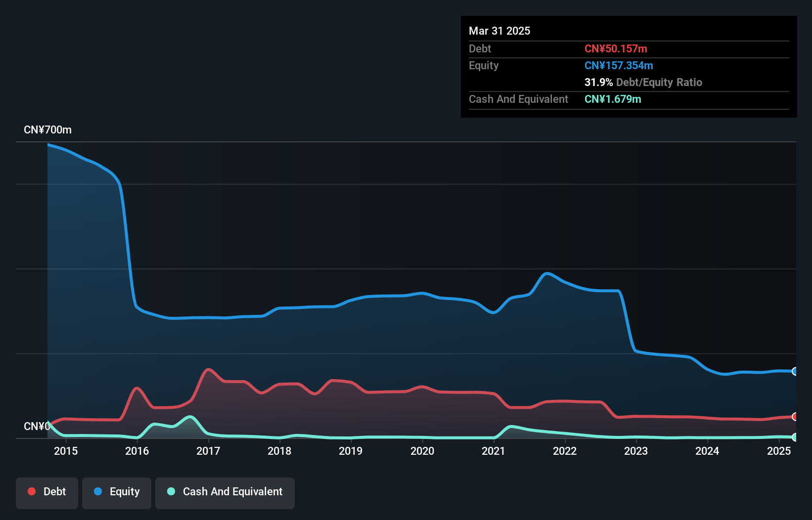812x520 pixels.
Task: Click the 2025 axis label
Action: click(x=779, y=451)
